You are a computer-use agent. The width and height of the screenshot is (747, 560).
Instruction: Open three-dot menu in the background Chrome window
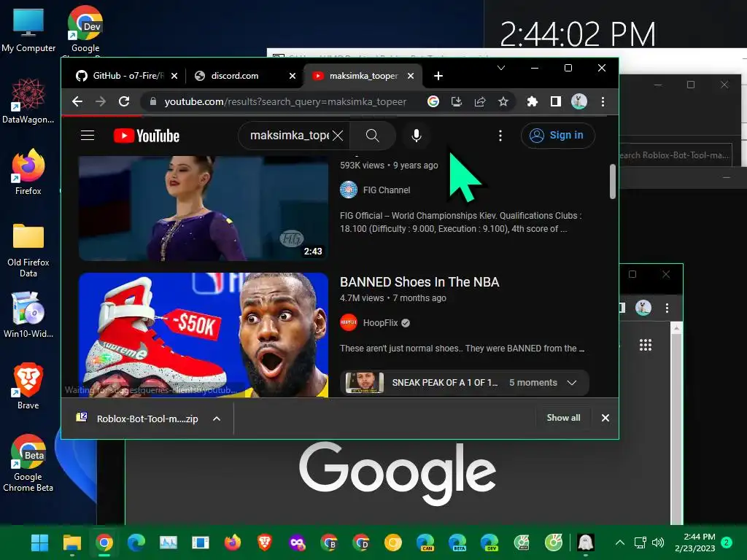(667, 308)
